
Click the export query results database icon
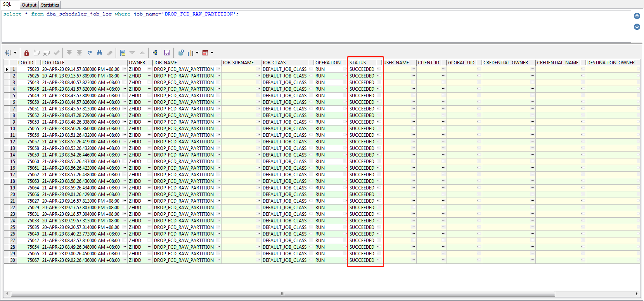coord(181,53)
